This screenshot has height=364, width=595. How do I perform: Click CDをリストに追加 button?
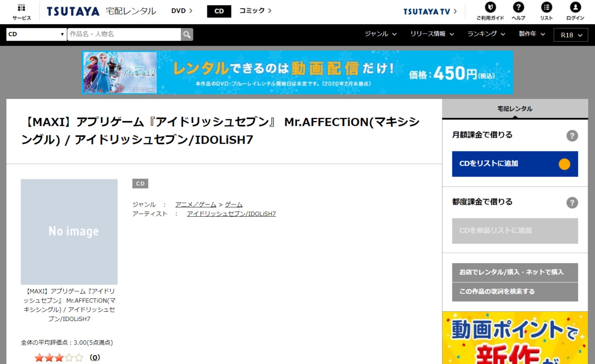pos(515,164)
